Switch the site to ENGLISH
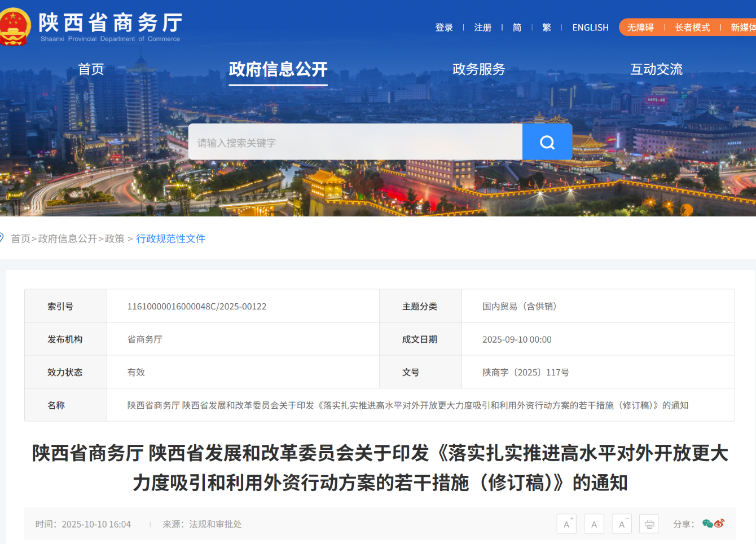756x544 pixels. [590, 28]
